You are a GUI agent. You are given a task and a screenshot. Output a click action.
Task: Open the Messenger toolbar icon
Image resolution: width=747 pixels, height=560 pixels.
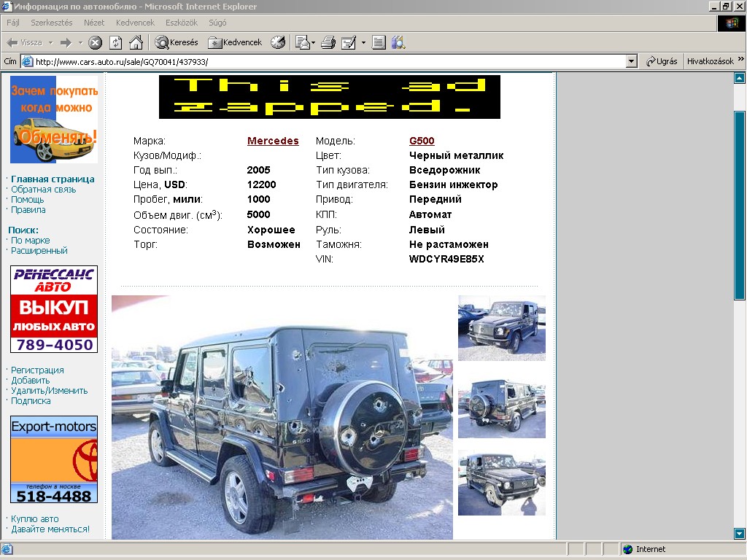398,43
